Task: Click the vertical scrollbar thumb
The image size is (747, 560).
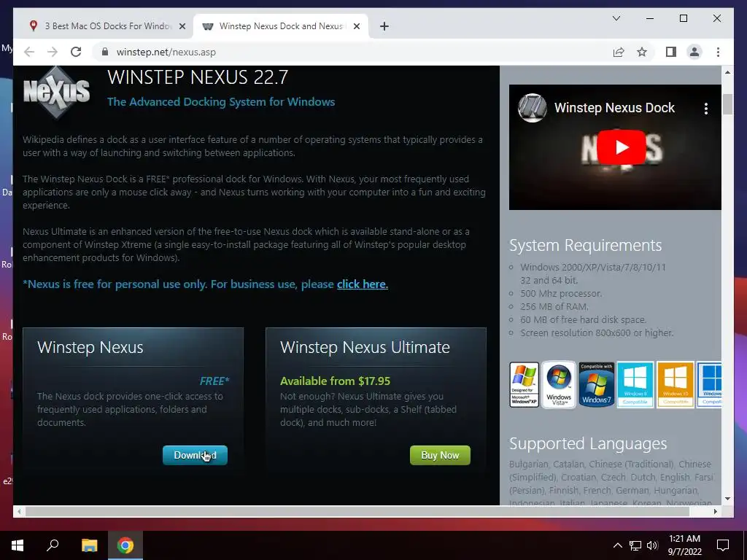Action: point(727,104)
